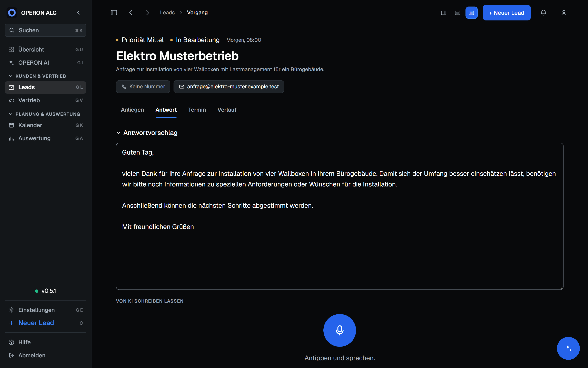Switch to the Termin tab
Viewport: 588px width, 368px height.
197,110
